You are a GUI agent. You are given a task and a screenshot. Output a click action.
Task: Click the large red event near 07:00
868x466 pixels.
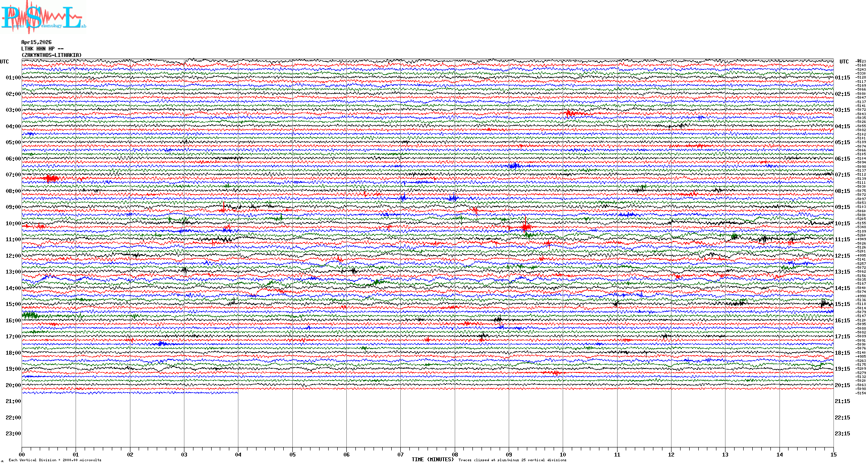point(51,178)
